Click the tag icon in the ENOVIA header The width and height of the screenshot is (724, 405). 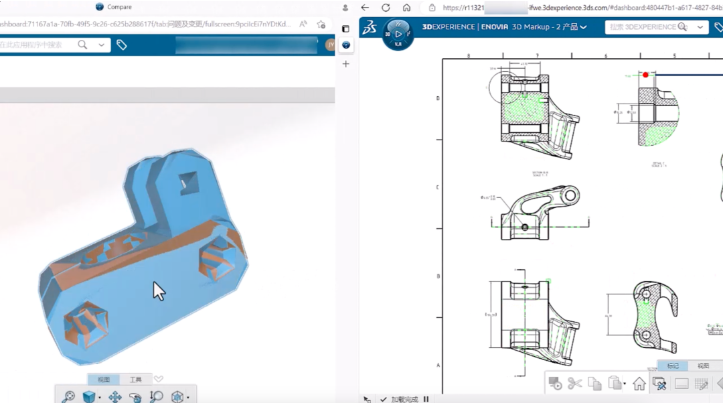point(719,27)
